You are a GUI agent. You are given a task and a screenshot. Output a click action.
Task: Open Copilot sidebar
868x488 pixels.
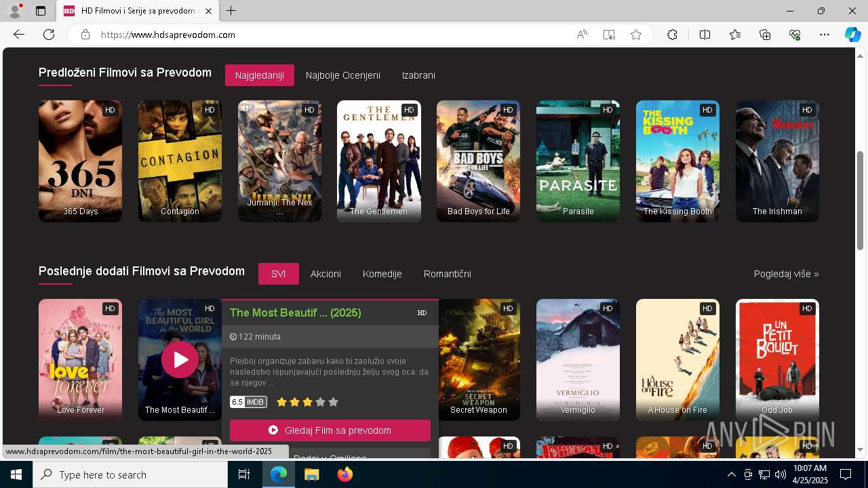click(x=852, y=35)
